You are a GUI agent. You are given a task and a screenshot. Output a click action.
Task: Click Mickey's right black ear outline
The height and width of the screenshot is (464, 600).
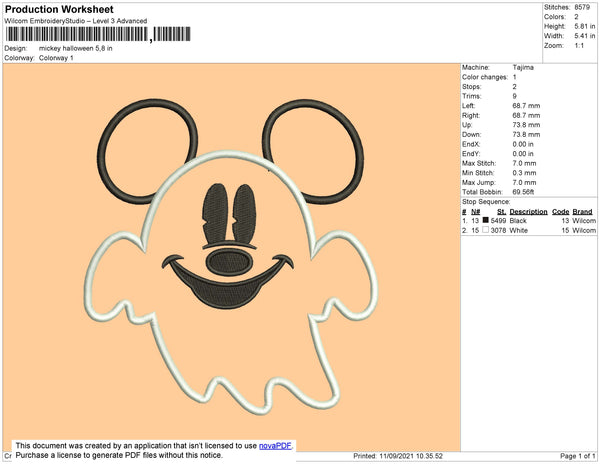pos(313,151)
